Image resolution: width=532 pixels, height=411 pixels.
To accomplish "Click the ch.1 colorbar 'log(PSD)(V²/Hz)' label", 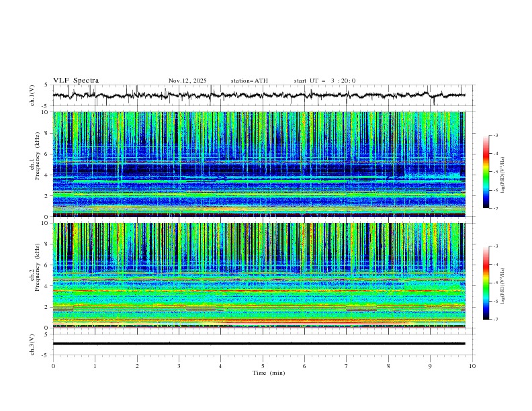I will coord(502,175).
